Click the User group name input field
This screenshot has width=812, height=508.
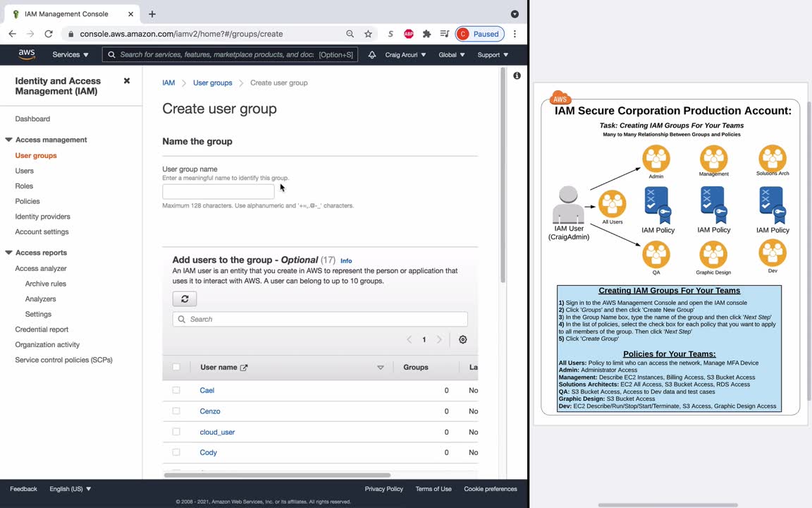(x=218, y=191)
